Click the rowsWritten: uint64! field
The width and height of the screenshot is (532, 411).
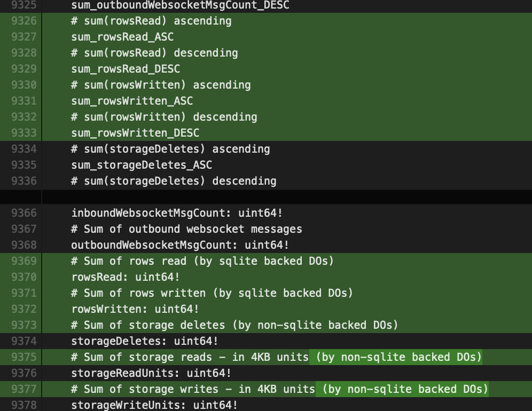coord(135,309)
